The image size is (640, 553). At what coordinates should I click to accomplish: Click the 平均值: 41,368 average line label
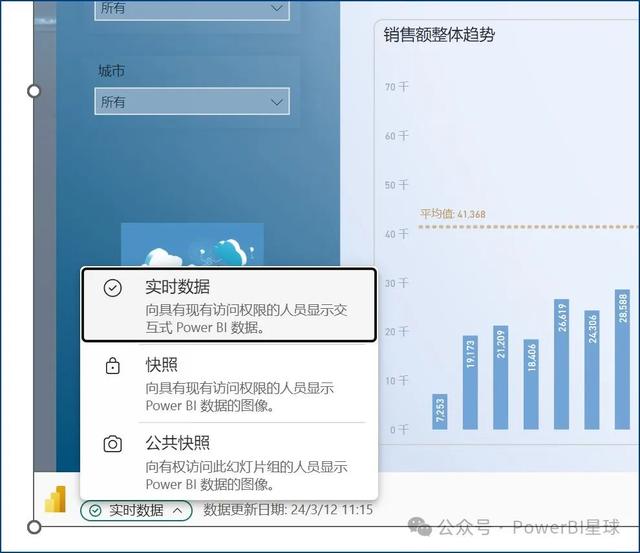tap(453, 214)
